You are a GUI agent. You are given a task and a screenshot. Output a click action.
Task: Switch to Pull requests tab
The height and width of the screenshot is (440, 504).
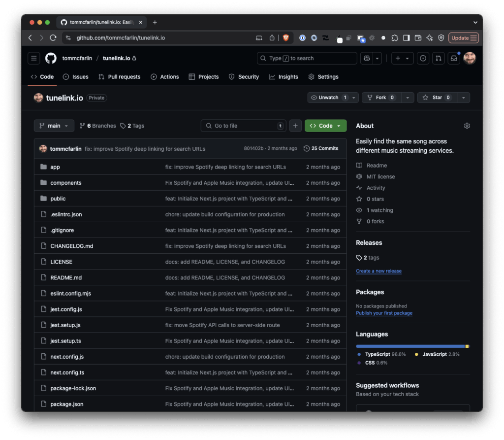120,77
